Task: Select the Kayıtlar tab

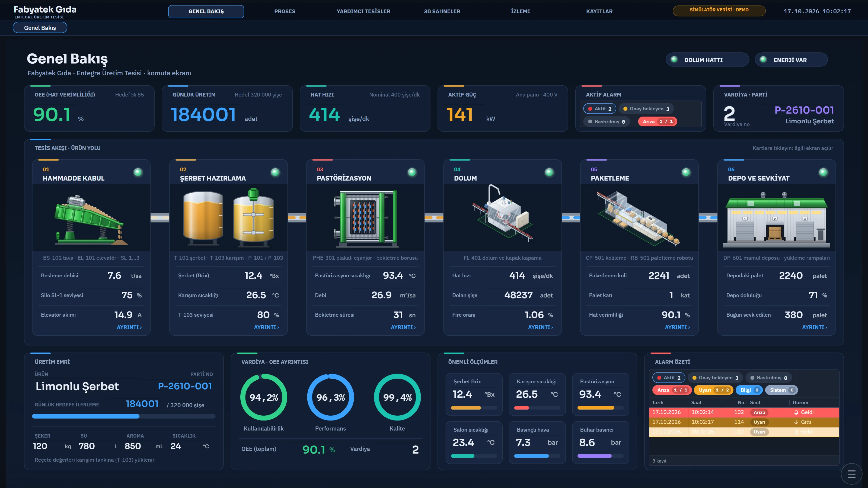Action: 599,11
